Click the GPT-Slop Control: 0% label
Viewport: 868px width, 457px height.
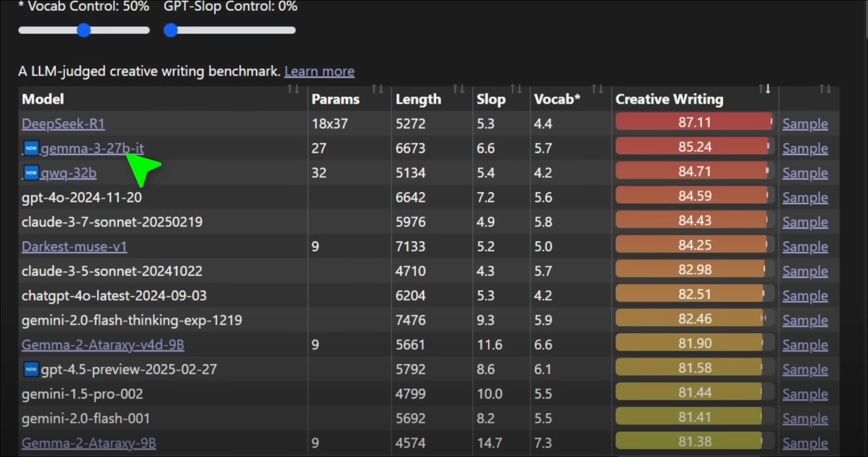coord(230,7)
